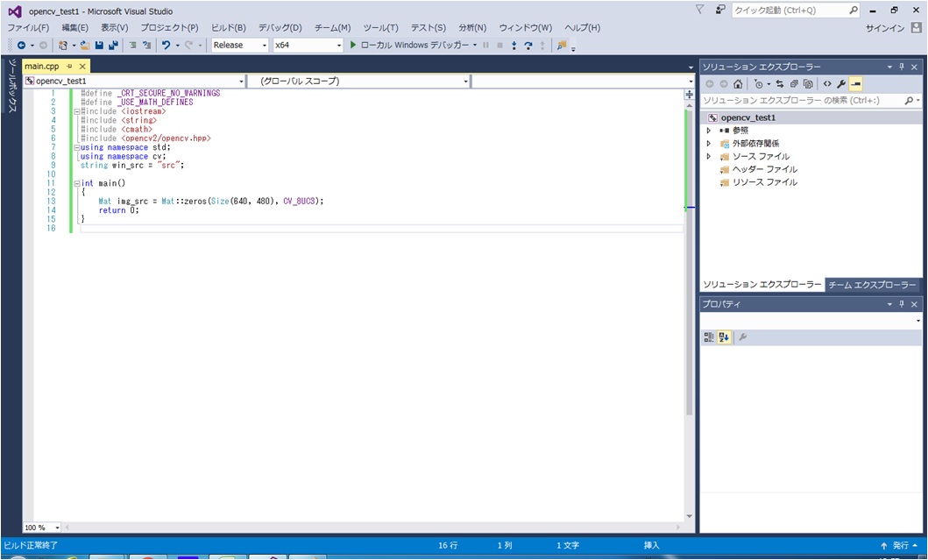
Task: Click the Uncomment selected lines icon
Action: 146,45
